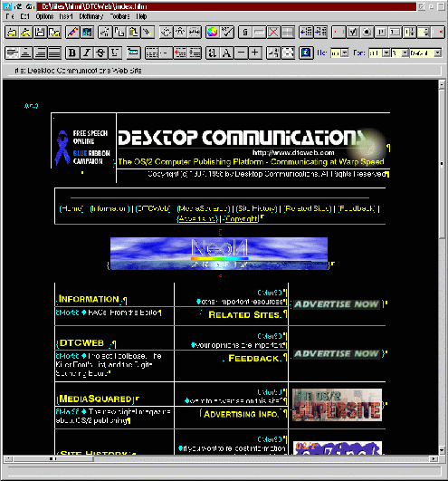Viewport: 448px width, 481px height.
Task: Open the Default font color dropdown
Action: 437,53
